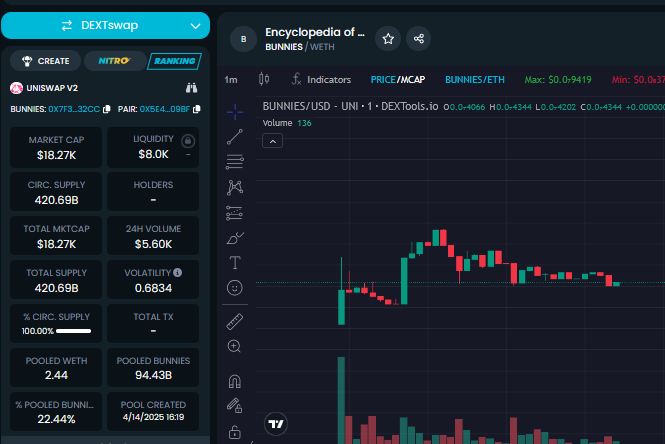This screenshot has height=444, width=665.
Task: Select the Text annotation tool
Action: [x=235, y=263]
